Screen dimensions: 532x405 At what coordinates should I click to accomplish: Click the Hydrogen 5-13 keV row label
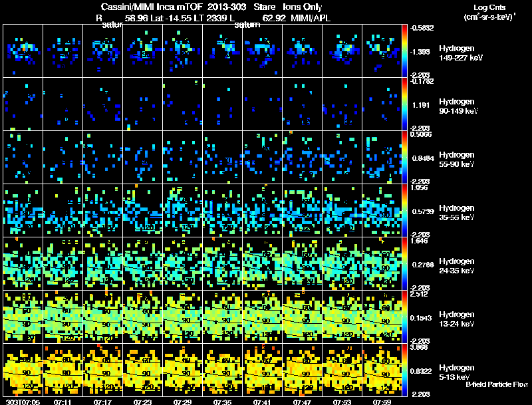pyautogui.click(x=457, y=372)
